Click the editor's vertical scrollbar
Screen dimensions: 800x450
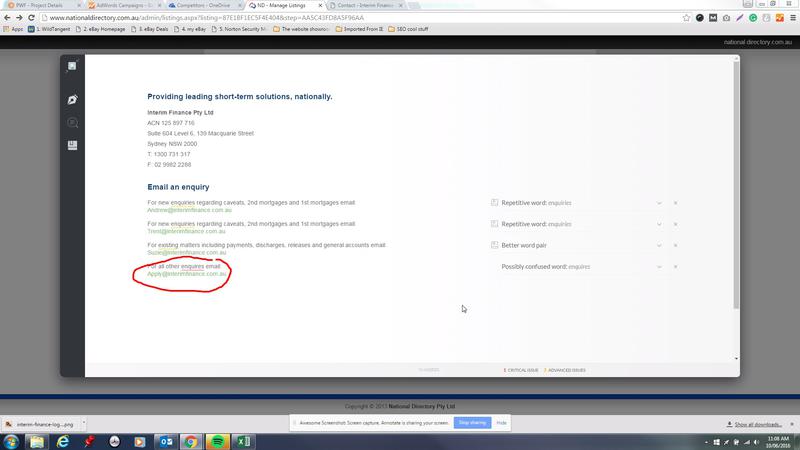click(736, 185)
